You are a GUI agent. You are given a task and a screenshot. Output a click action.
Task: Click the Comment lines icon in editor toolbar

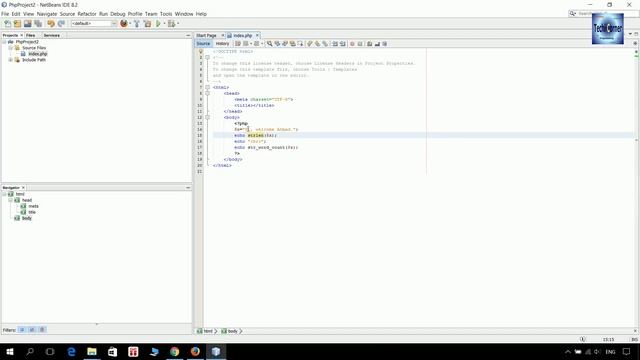pos(369,44)
